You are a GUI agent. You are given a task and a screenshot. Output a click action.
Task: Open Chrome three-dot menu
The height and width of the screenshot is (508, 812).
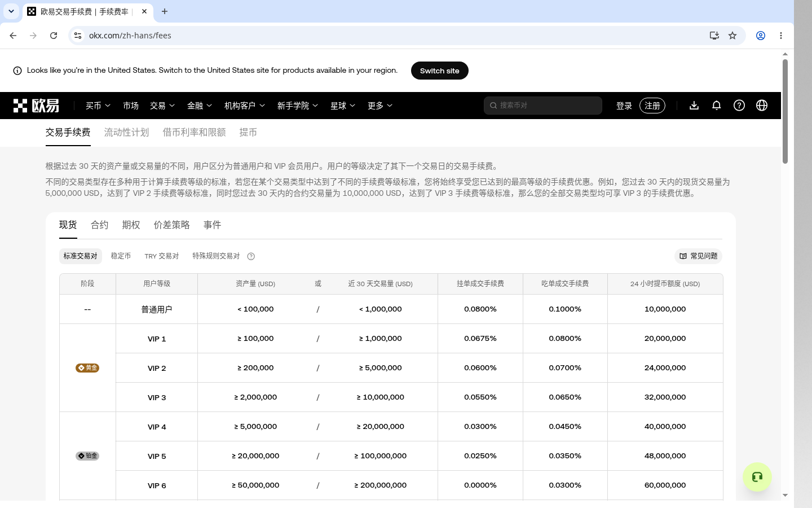tap(781, 36)
